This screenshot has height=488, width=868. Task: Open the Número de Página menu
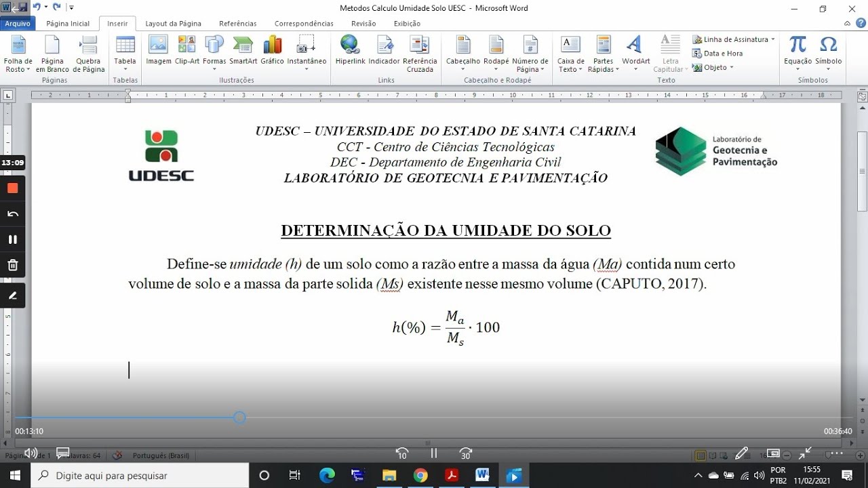tap(530, 54)
